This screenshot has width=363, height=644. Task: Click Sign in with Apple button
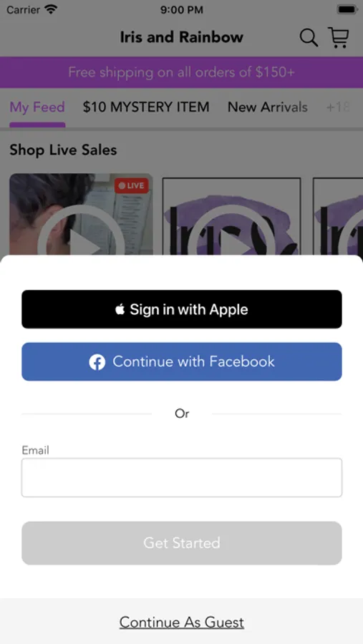(182, 309)
